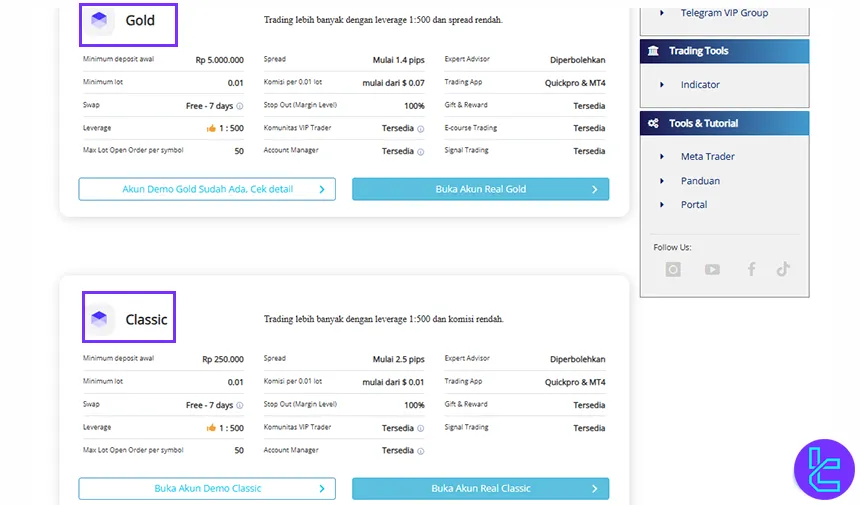
Task: Click the arrow beside Panduan
Action: [x=662, y=180]
